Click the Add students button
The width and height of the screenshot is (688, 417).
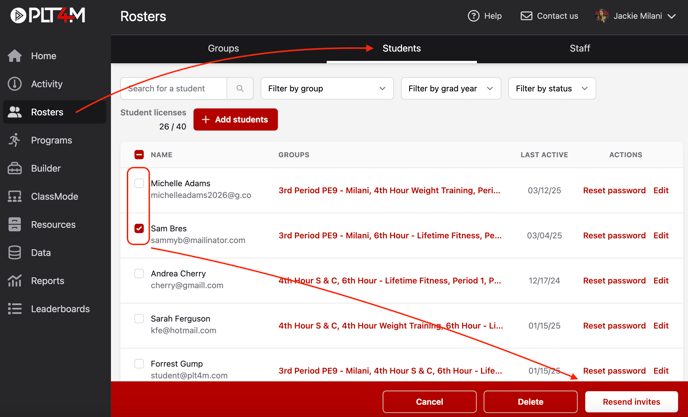tap(236, 120)
